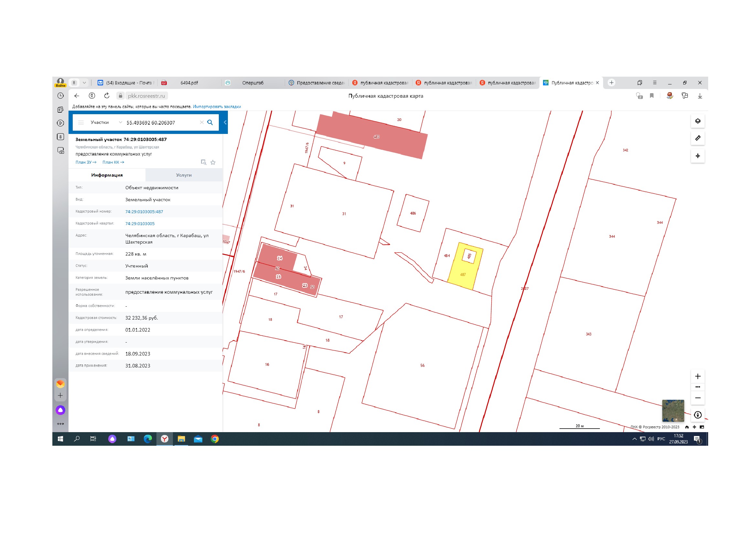
Task: Clear the coordinates search field
Action: pyautogui.click(x=201, y=123)
